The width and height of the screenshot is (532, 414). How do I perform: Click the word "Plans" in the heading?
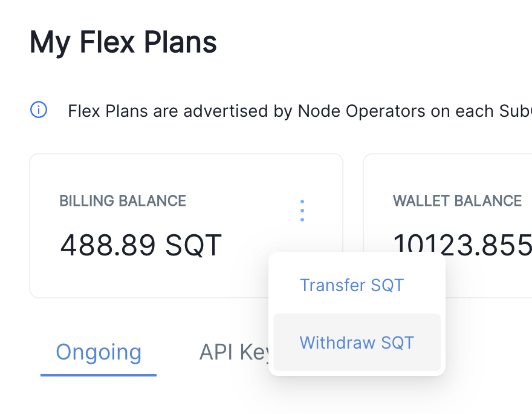(x=180, y=42)
